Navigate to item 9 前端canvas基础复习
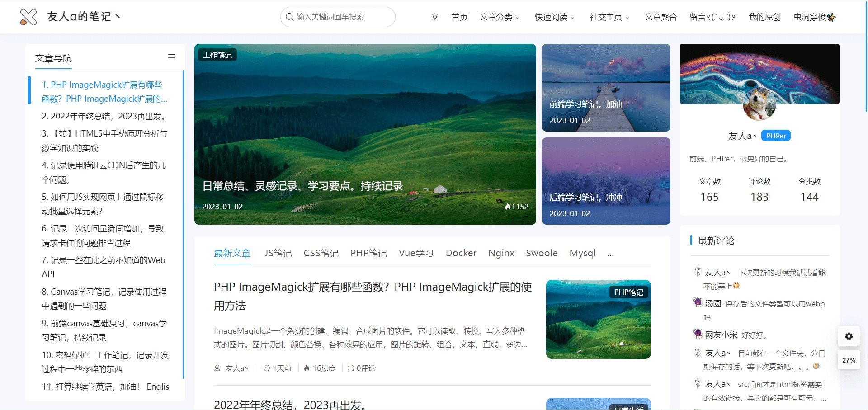Viewport: 868px width, 410px height. [x=104, y=330]
